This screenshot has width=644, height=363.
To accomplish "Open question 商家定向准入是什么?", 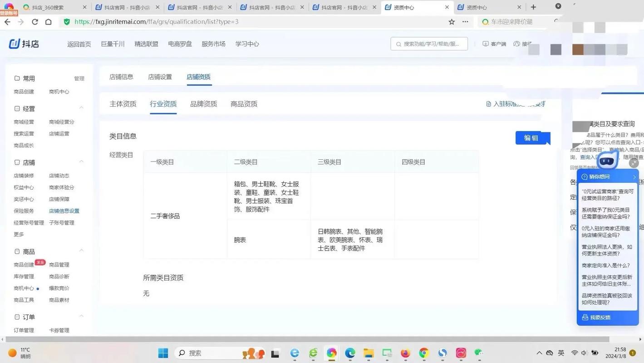I will pyautogui.click(x=606, y=265).
